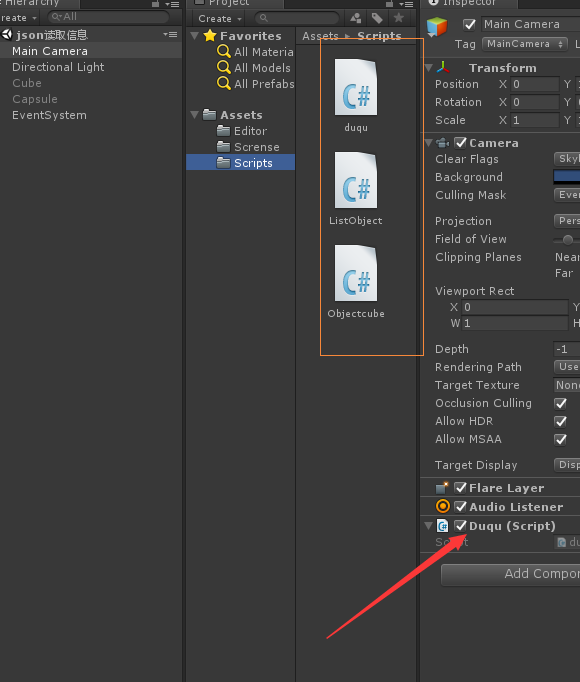580x682 pixels.
Task: Open the Hierarchy Create menu button
Action: [19, 18]
